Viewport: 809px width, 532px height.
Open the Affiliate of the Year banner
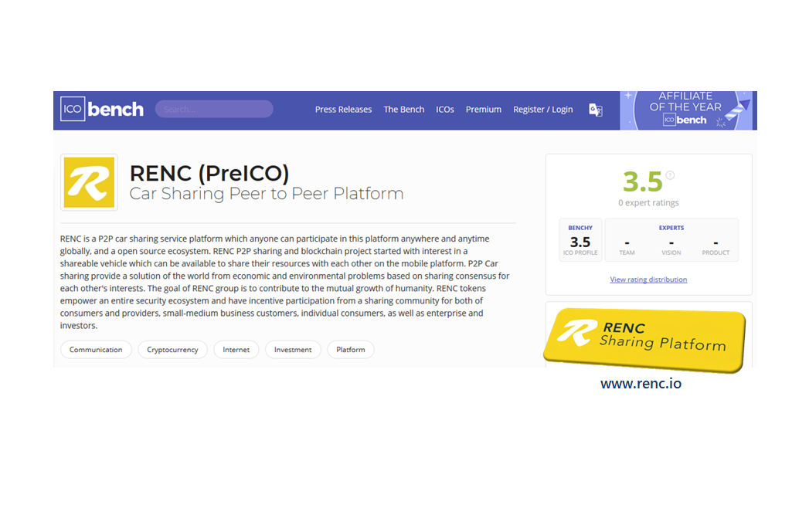click(x=685, y=110)
